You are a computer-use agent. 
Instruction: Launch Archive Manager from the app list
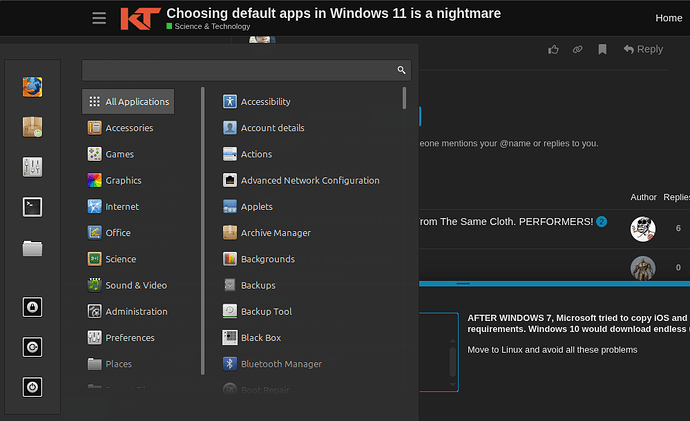click(274, 233)
